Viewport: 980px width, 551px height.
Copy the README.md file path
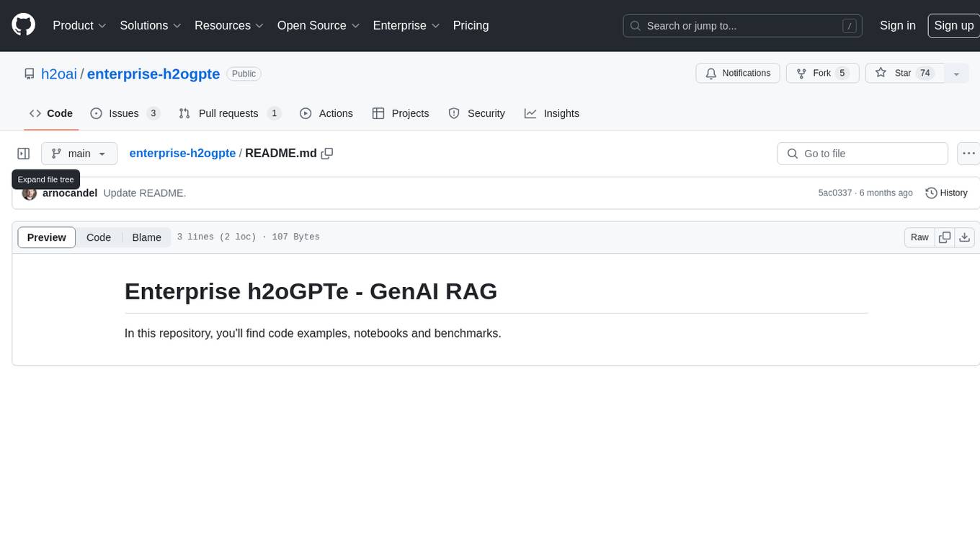(327, 154)
